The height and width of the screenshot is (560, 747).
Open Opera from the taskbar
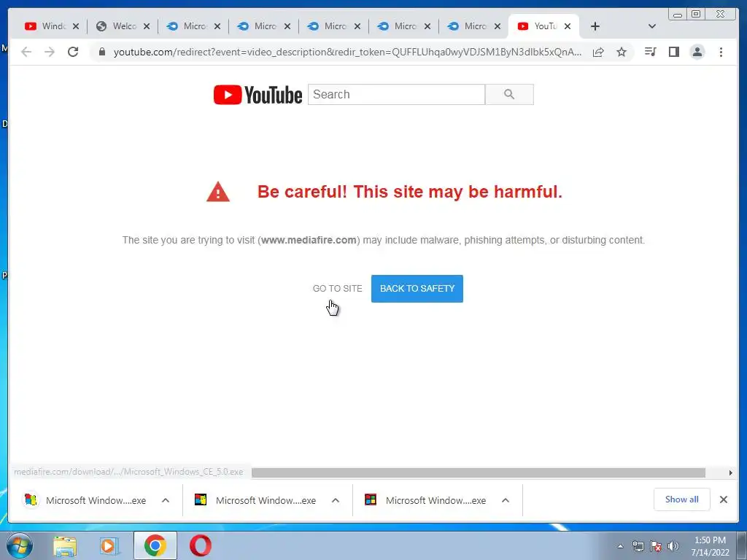[x=200, y=545]
